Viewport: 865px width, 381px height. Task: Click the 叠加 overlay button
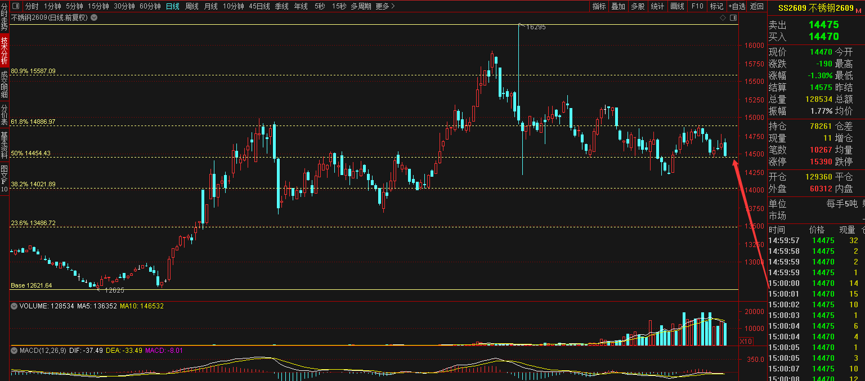(x=618, y=6)
